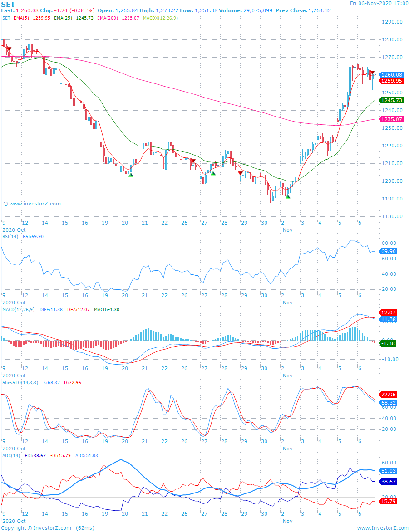Click the Volume value 29,075,099
409x532 pixels.
258,10
